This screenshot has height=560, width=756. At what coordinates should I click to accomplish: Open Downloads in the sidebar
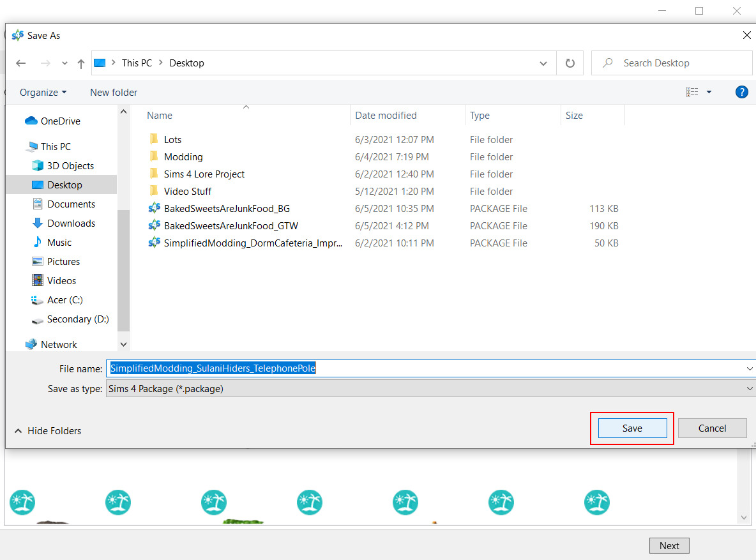point(63,223)
